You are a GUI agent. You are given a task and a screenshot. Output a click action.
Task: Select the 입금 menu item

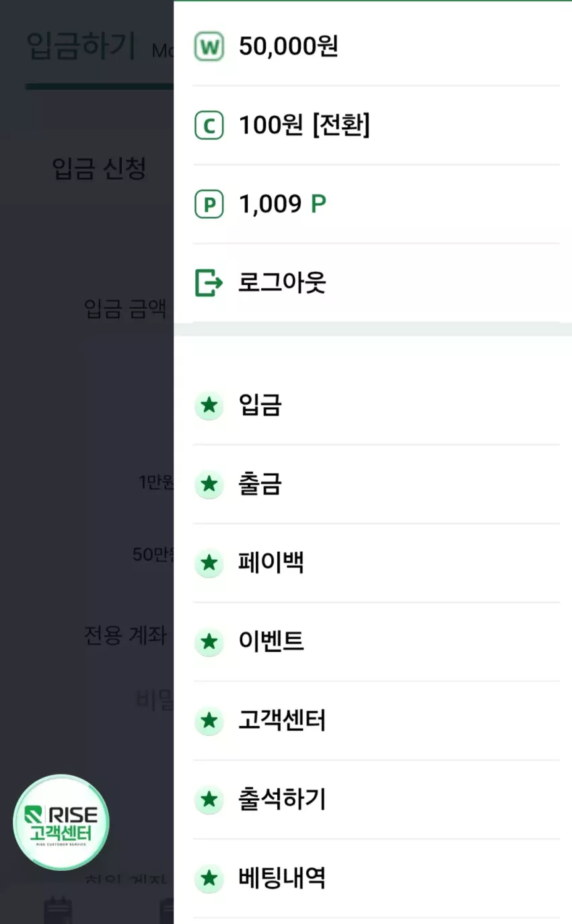(x=376, y=406)
